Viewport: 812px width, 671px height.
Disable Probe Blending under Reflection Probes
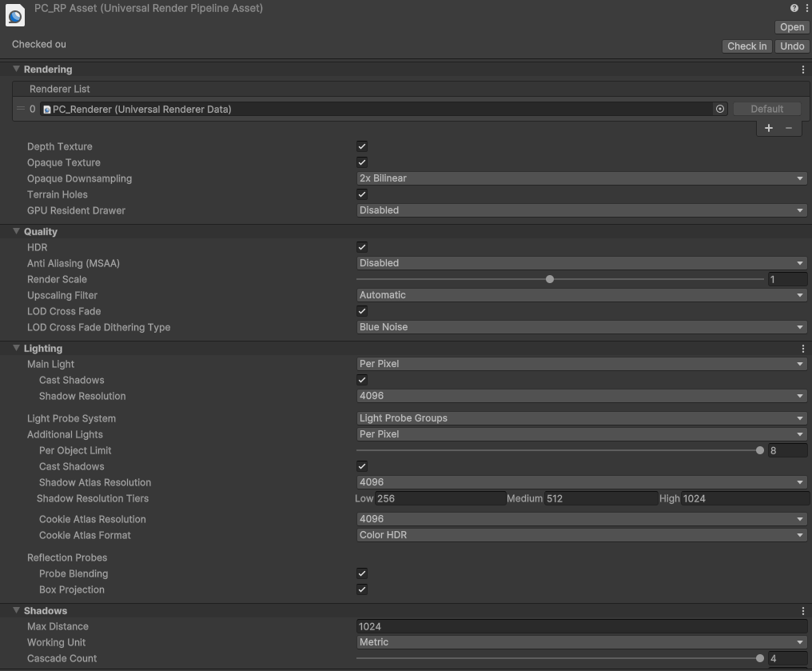click(361, 573)
